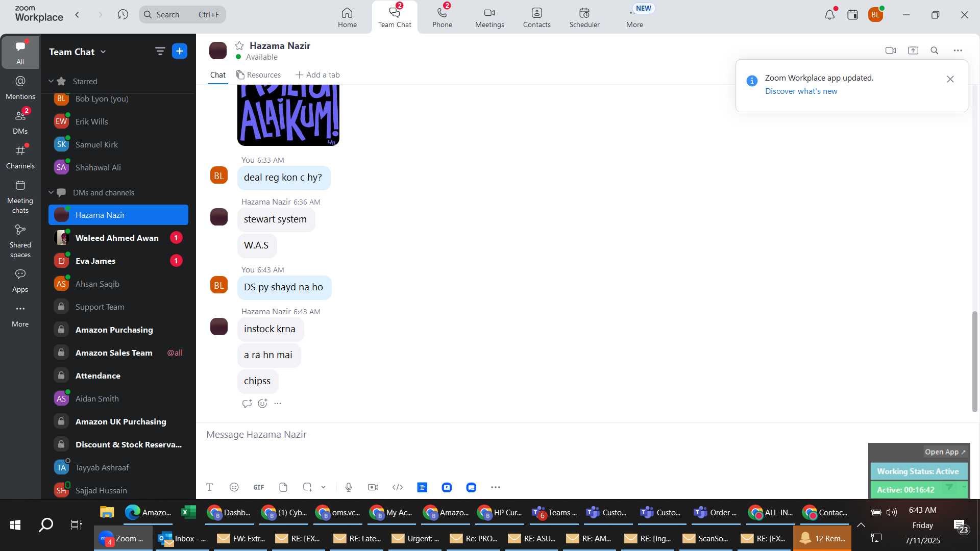Start a video meeting with Hazama Nazir
980x551 pixels.
pos(891,51)
